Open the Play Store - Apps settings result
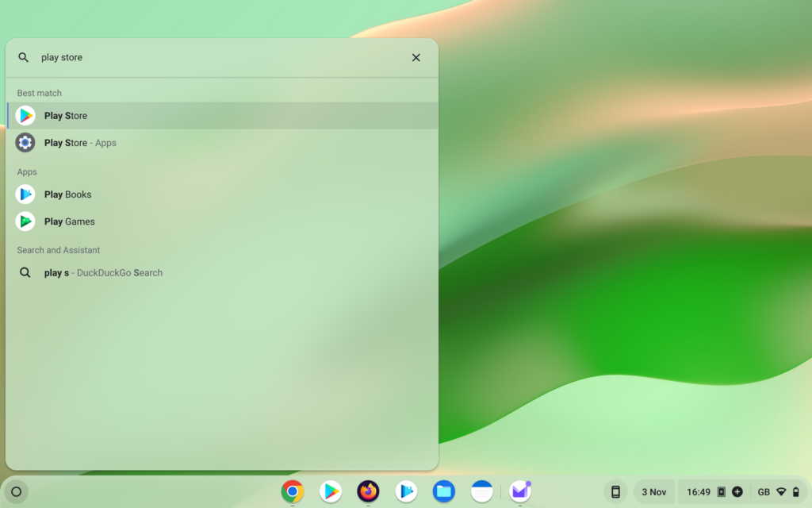The image size is (812, 508). 223,143
